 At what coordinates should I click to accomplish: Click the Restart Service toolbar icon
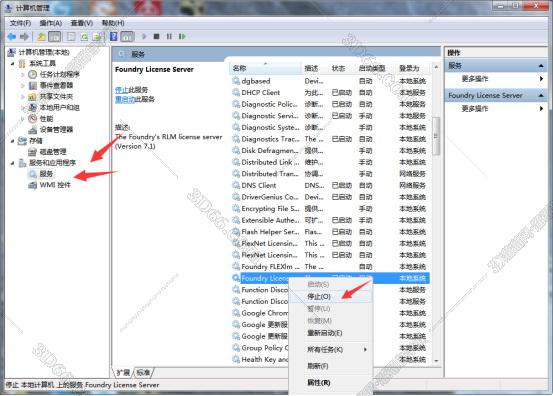(182, 36)
